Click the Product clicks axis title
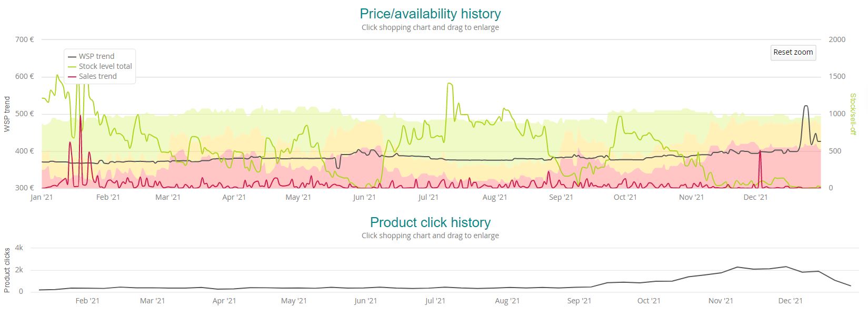The width and height of the screenshot is (868, 317). pos(7,270)
